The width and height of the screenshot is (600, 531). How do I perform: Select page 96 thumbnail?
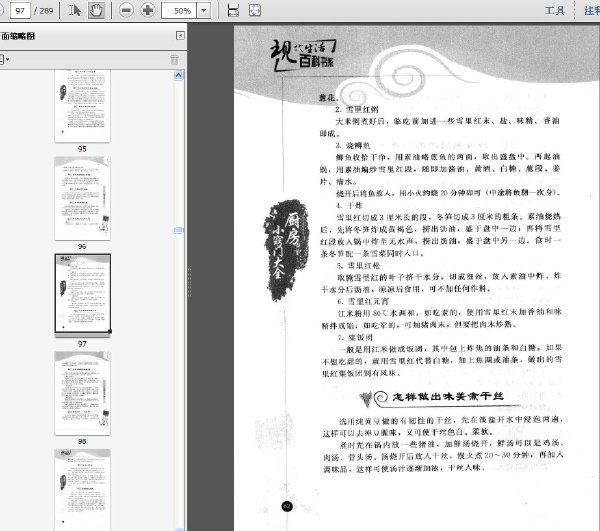(82, 198)
